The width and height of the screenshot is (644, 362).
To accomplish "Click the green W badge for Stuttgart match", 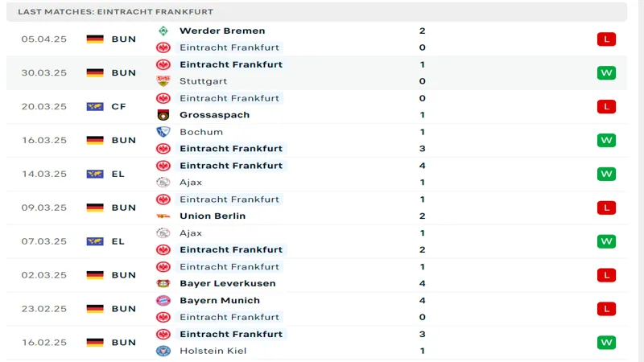I will [x=606, y=72].
